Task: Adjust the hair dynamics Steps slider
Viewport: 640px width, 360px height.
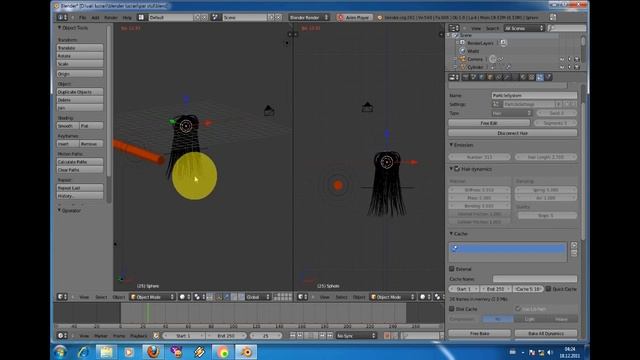Action: point(547,215)
